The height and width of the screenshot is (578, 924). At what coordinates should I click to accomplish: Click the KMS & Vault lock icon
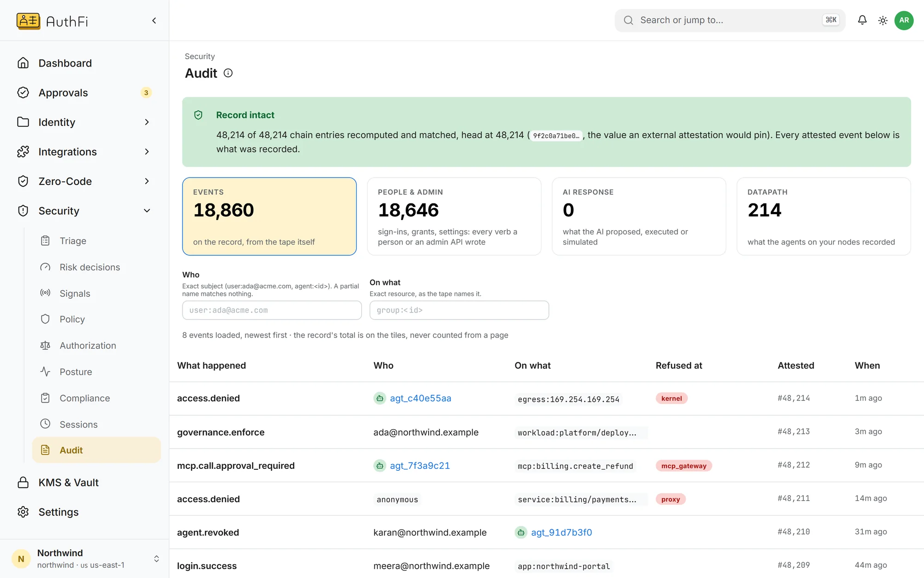[23, 482]
